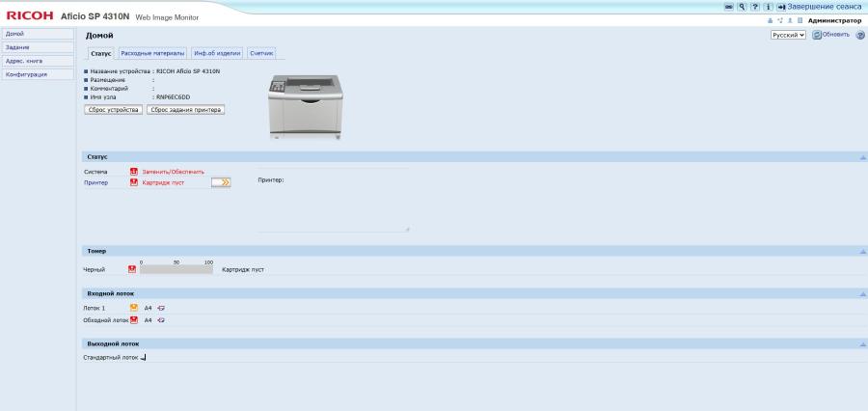Click the host name RNP6EC6DD text
This screenshot has height=411, width=868.
[173, 96]
